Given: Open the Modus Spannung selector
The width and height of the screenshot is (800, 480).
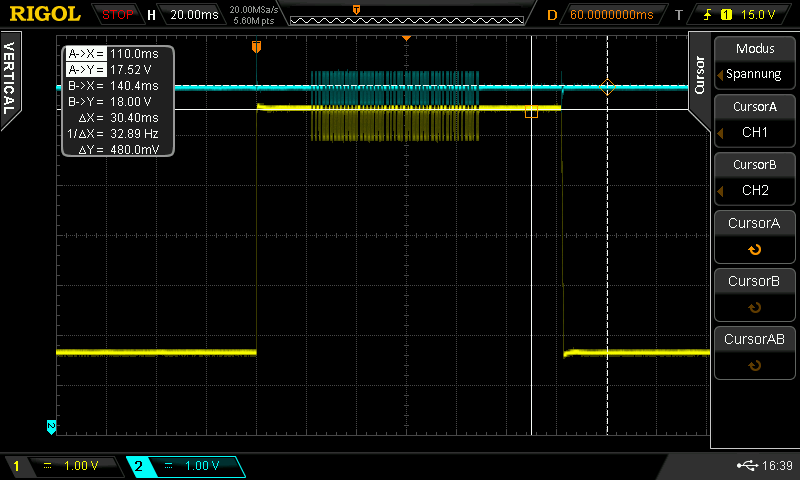Looking at the screenshot, I should click(x=754, y=61).
